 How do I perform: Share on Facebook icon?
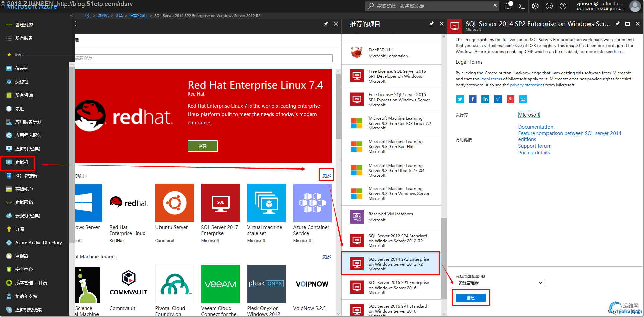point(473,99)
